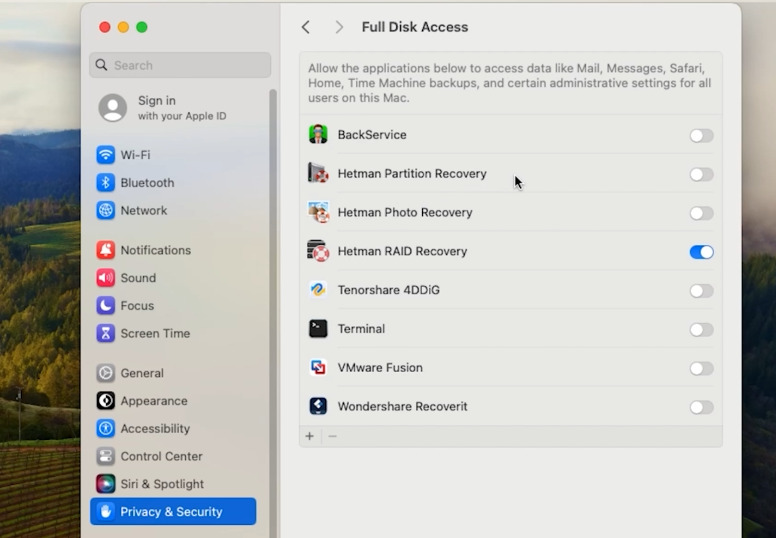Click the Wondershare Recoverit icon
The width and height of the screenshot is (776, 538).
coord(318,406)
